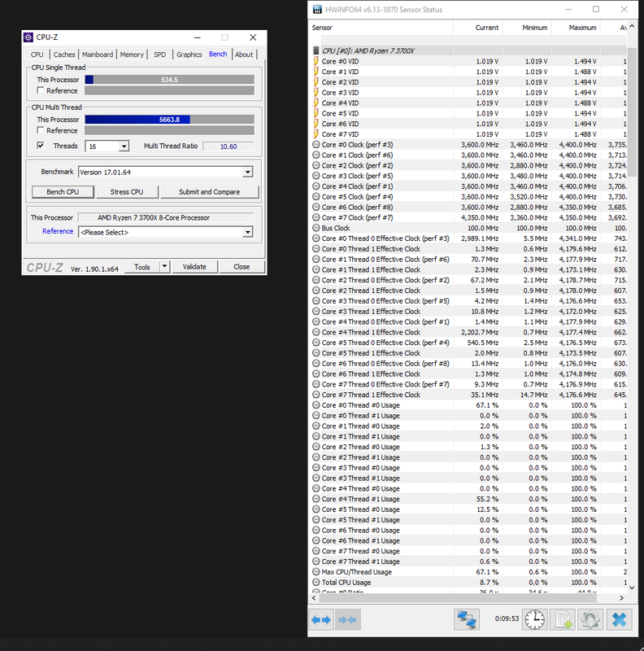The height and width of the screenshot is (651, 644).
Task: Click HWiNFO horizontal scrollbar thumb
Action: click(x=458, y=598)
